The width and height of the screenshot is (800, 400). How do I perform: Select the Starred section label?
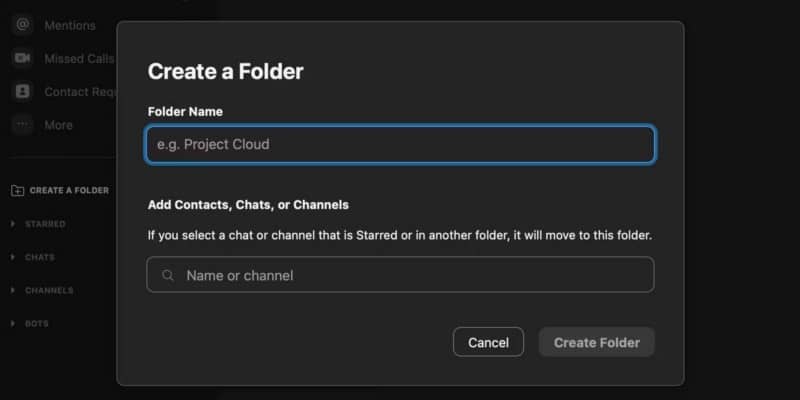click(45, 224)
